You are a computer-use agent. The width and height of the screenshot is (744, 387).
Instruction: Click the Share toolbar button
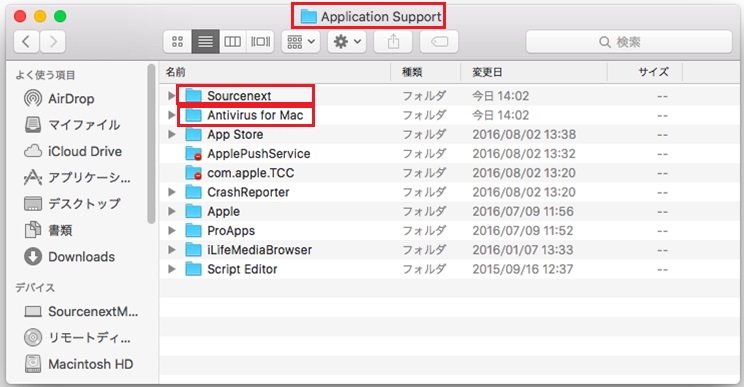393,42
